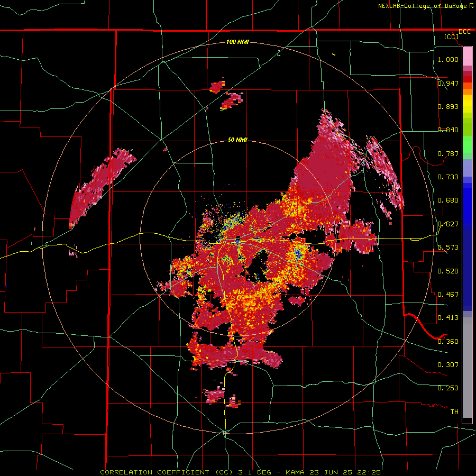Click the [CC] units label
The width and height of the screenshot is (476, 476).
(x=451, y=36)
